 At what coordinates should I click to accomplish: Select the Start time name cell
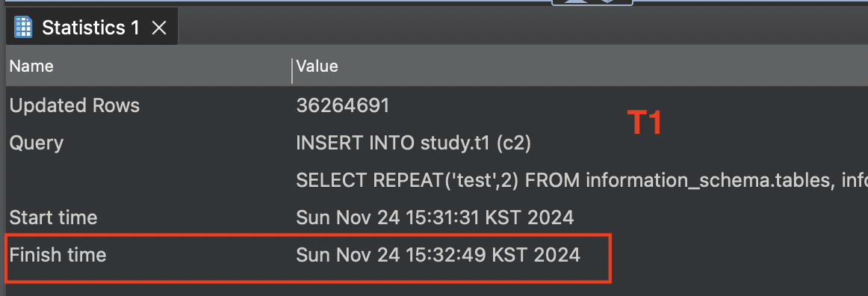53,218
